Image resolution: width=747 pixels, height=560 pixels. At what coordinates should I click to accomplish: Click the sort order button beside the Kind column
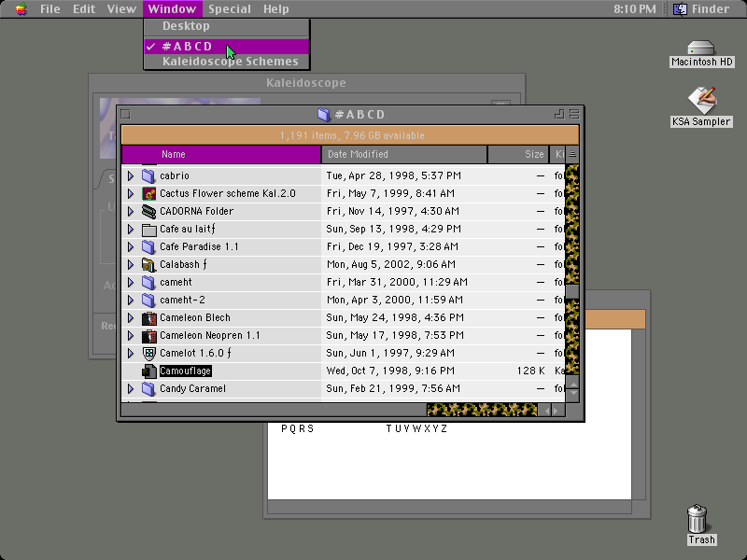pos(572,154)
